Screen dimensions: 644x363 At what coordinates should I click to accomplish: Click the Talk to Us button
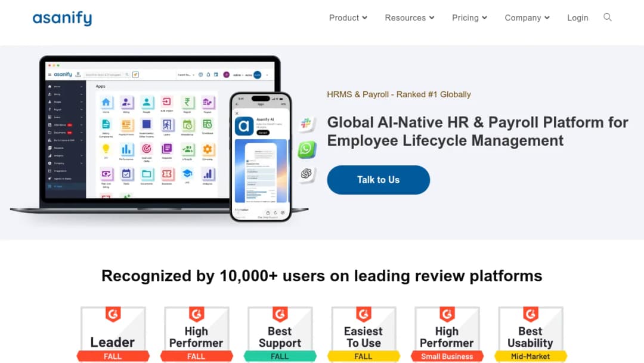point(378,180)
